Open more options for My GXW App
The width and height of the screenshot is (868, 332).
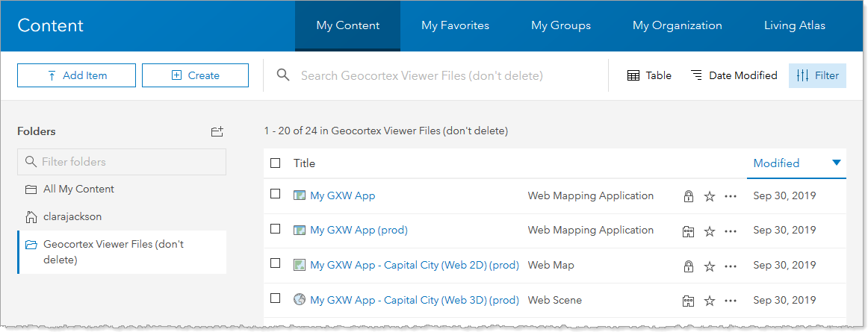click(x=731, y=196)
